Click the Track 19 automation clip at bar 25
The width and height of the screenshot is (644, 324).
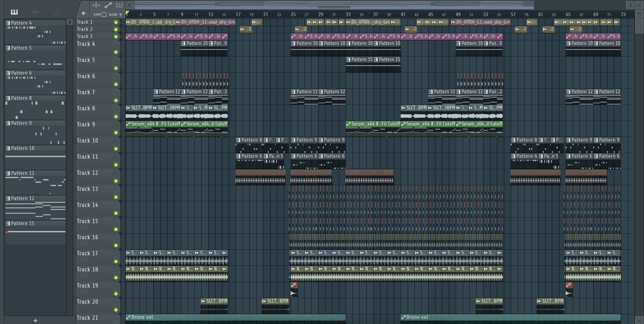(x=294, y=290)
